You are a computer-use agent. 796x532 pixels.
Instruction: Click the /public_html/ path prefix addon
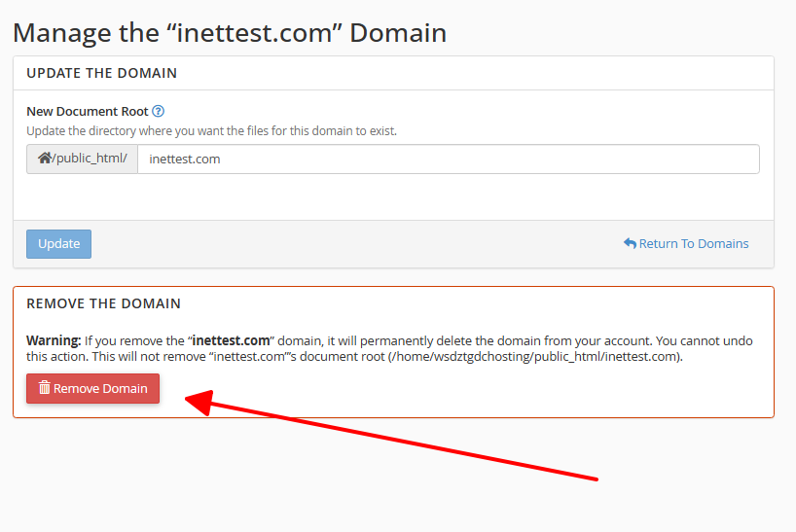[x=83, y=160]
